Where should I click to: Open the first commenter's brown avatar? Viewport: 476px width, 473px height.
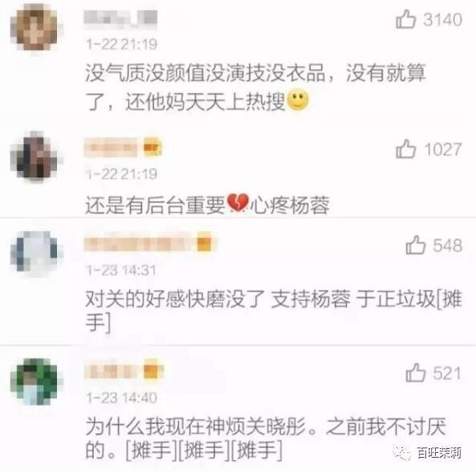pyautogui.click(x=34, y=27)
